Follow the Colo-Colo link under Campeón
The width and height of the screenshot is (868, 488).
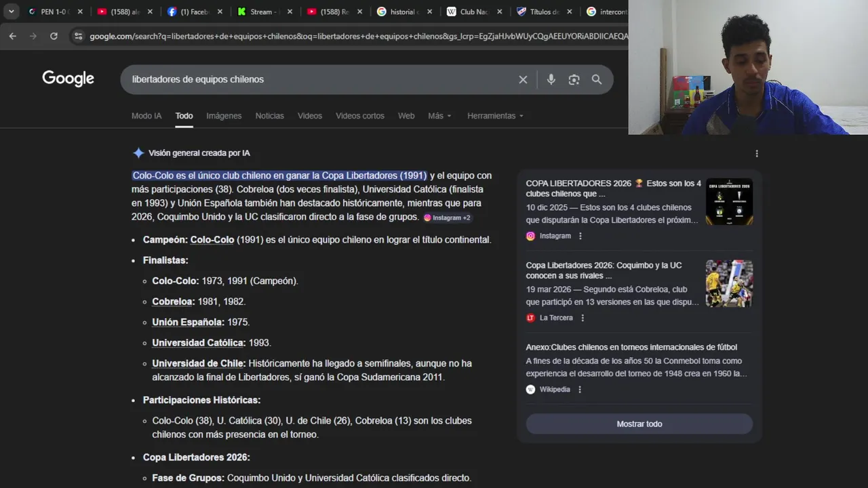tap(212, 240)
